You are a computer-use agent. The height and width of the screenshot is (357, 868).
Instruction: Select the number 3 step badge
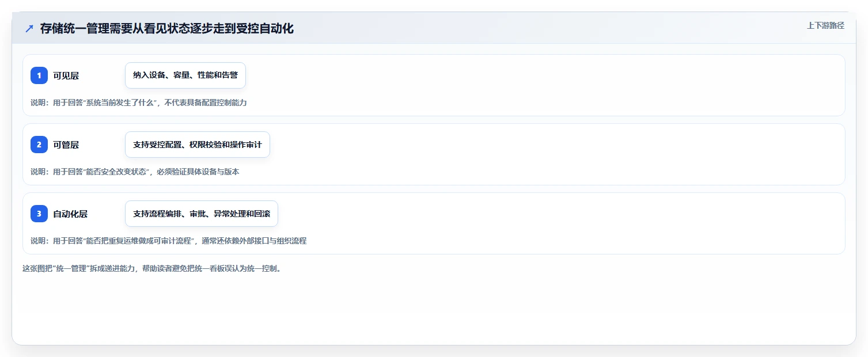click(39, 214)
